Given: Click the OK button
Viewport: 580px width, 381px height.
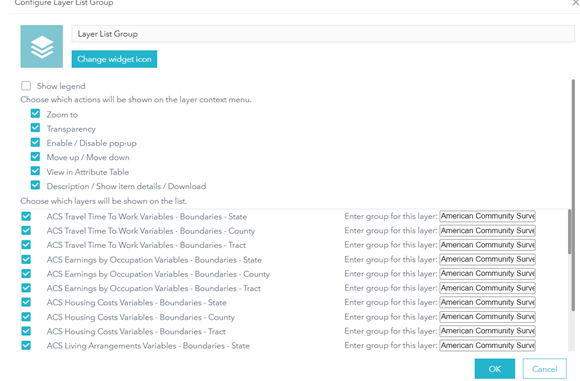Looking at the screenshot, I should 495,369.
